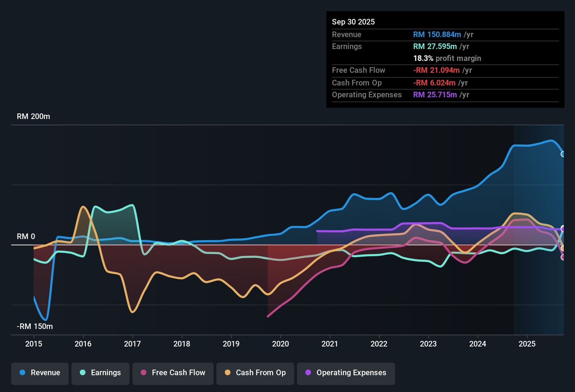Click the orange Cash From Op dot icon

(x=228, y=373)
